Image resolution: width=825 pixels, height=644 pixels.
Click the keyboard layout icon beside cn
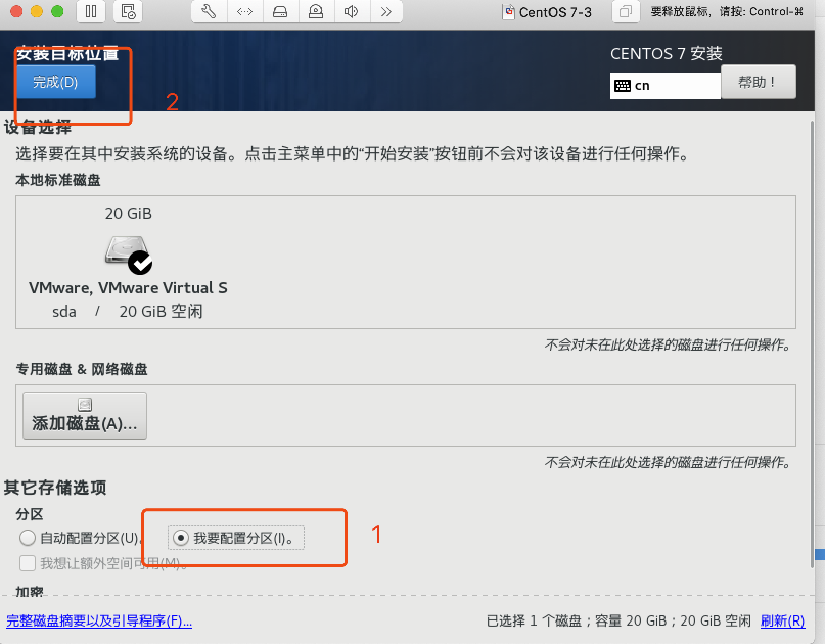click(623, 85)
